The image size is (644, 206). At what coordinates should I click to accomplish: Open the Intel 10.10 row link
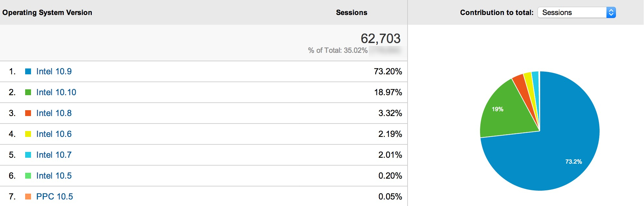(56, 92)
